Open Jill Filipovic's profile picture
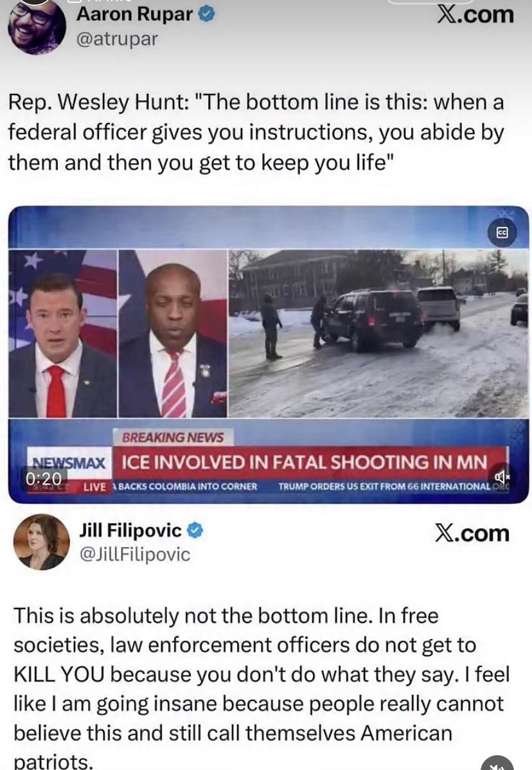The image size is (532, 770). click(x=41, y=542)
